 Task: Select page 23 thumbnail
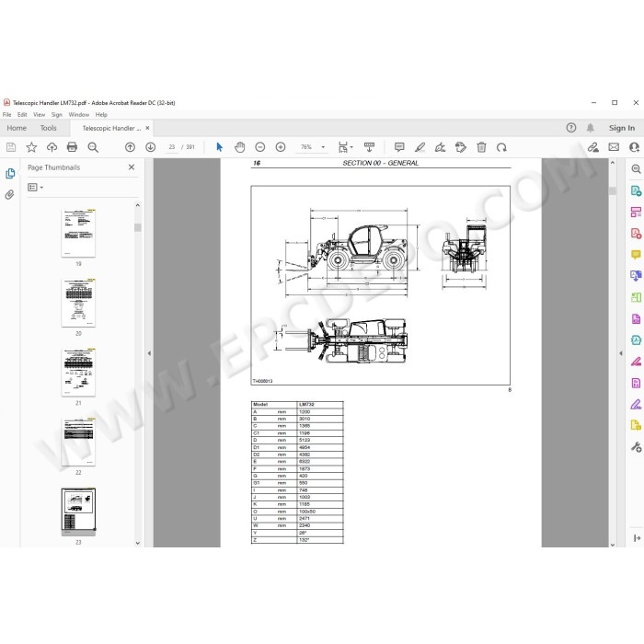[78, 512]
